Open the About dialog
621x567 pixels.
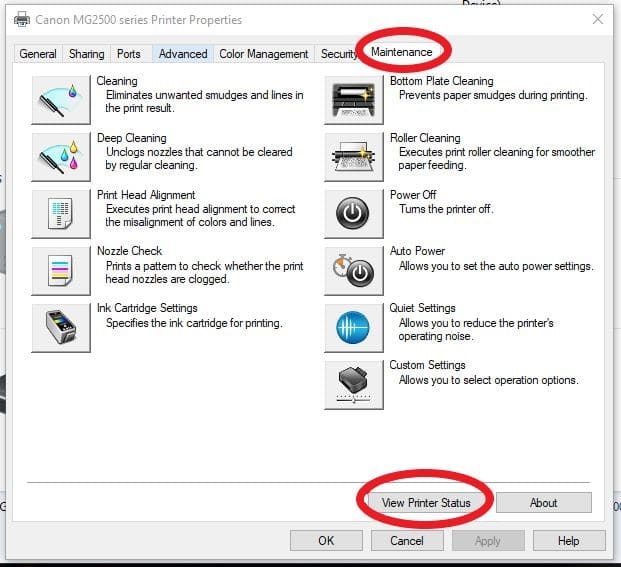coord(543,502)
